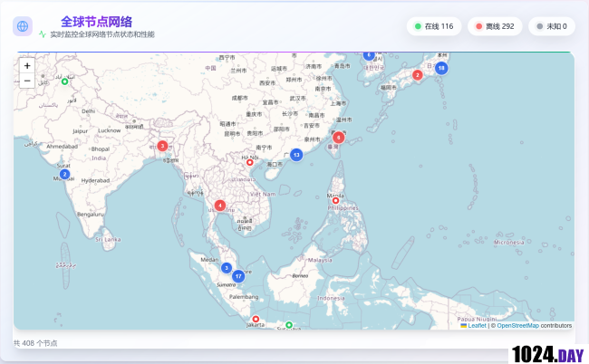The image size is (589, 364).
Task: Zoom out with the minus map button
Action: 27,81
